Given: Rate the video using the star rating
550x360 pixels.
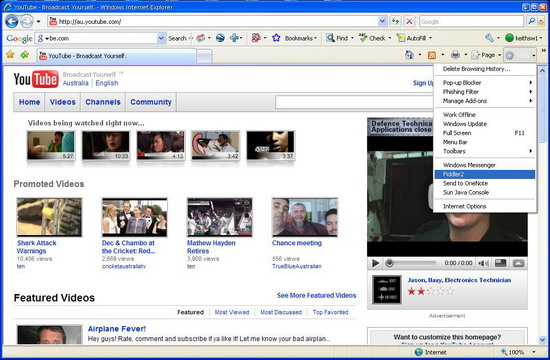Looking at the screenshot, I should click(430, 291).
